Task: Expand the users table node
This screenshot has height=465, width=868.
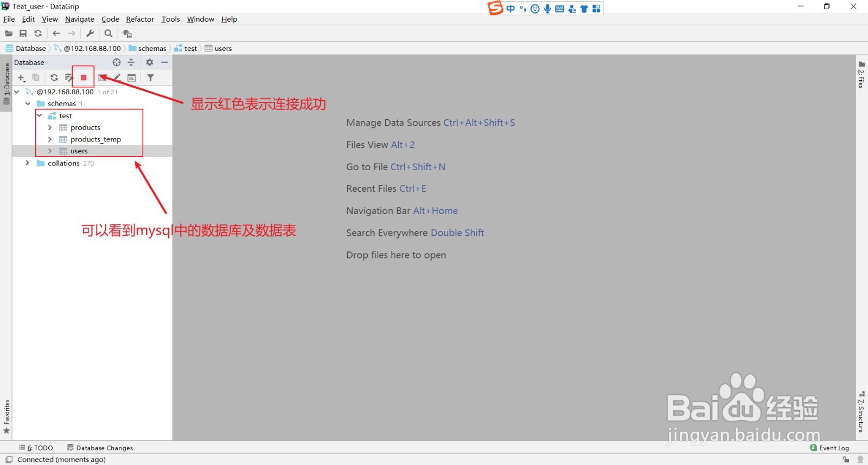Action: [x=50, y=151]
